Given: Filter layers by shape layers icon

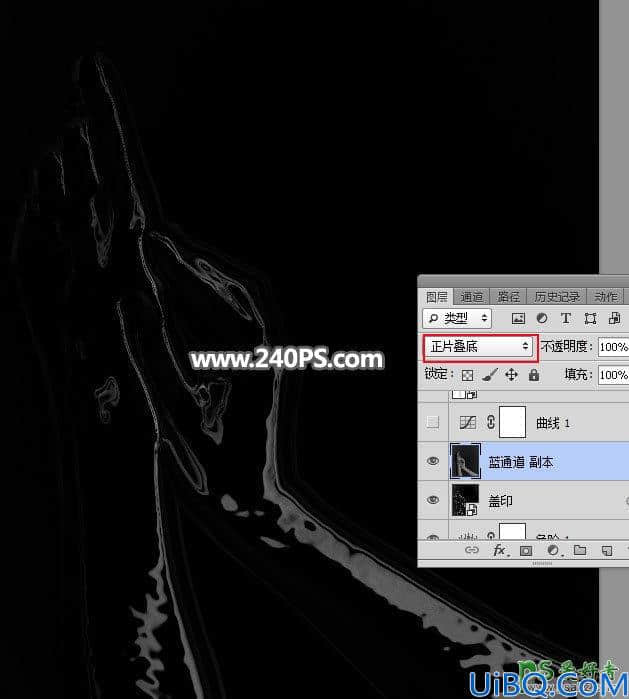Looking at the screenshot, I should point(590,318).
